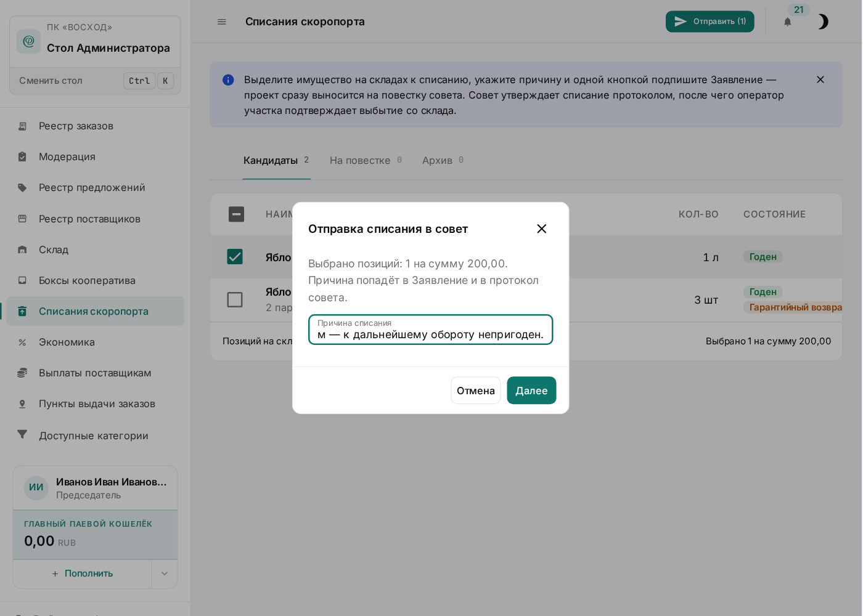Viewport: 863px width, 616px height.
Task: Click the 'КОЛ-ВО' column header
Action: pos(698,214)
